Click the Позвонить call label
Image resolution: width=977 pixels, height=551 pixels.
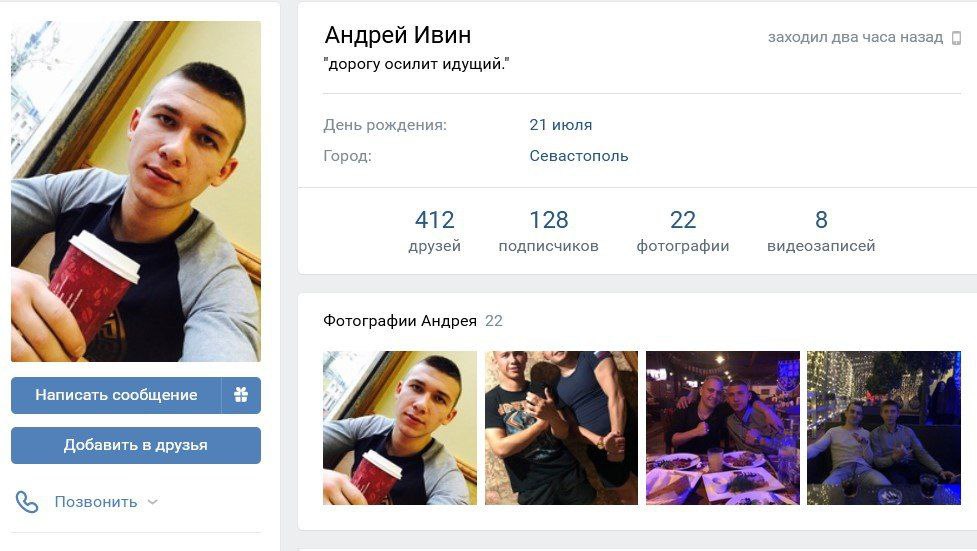tap(96, 502)
